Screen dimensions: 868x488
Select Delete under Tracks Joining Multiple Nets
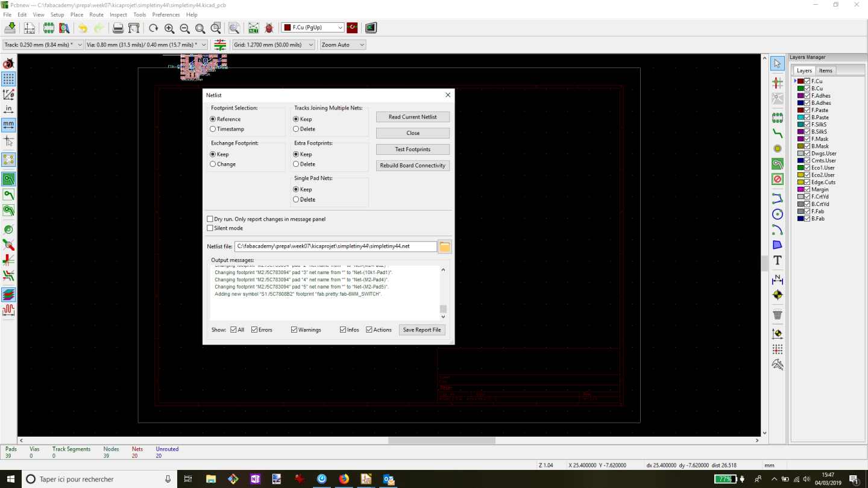pyautogui.click(x=304, y=129)
